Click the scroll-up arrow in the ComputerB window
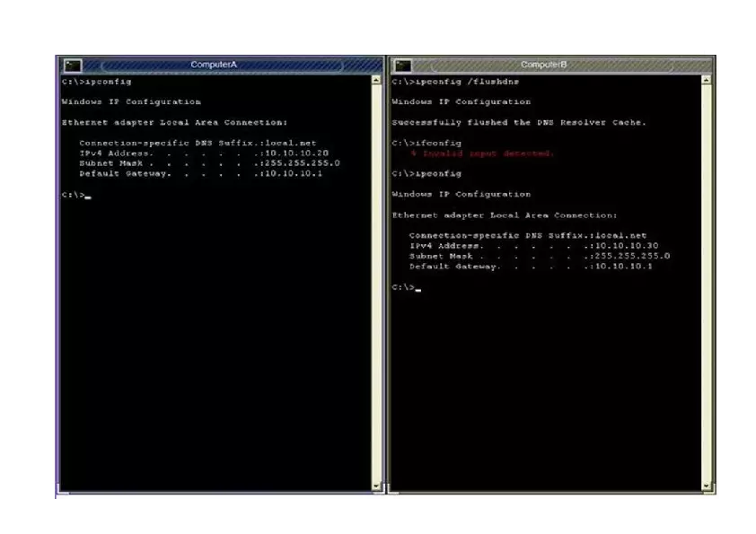The image size is (756, 534). 705,79
